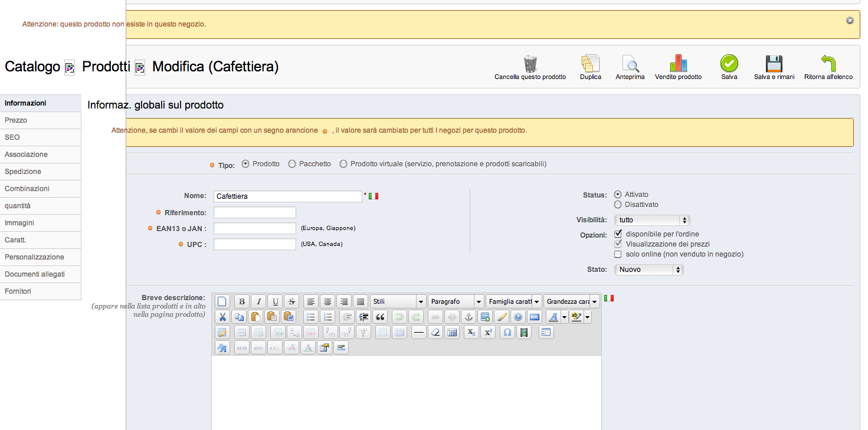868x430 pixels.
Task: Open Famiglia caratteri font dropdown
Action: click(x=514, y=301)
